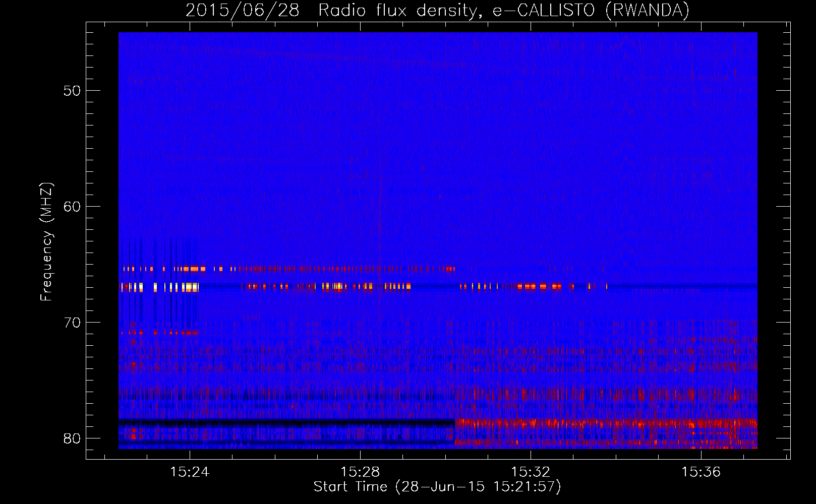This screenshot has width=816, height=504.
Task: Click the 15:24 time tick label
Action: [190, 472]
